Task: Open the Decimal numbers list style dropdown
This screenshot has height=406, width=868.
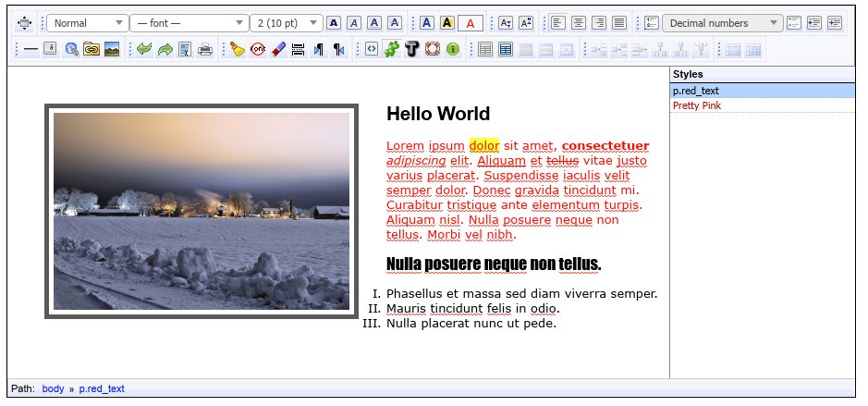Action: coord(722,22)
